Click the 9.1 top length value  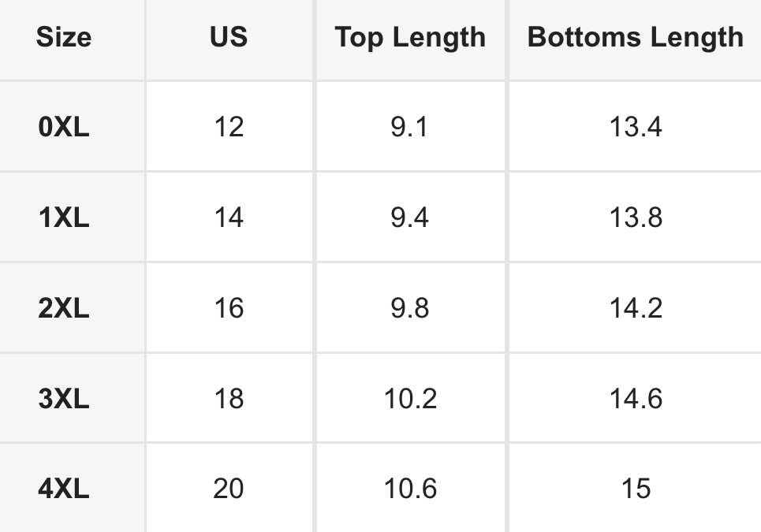click(x=409, y=127)
